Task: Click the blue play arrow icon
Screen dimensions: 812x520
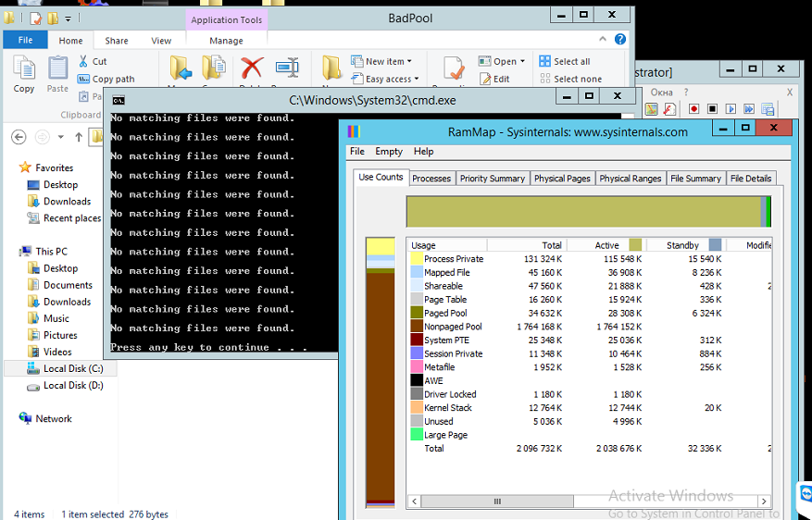Action: (731, 109)
